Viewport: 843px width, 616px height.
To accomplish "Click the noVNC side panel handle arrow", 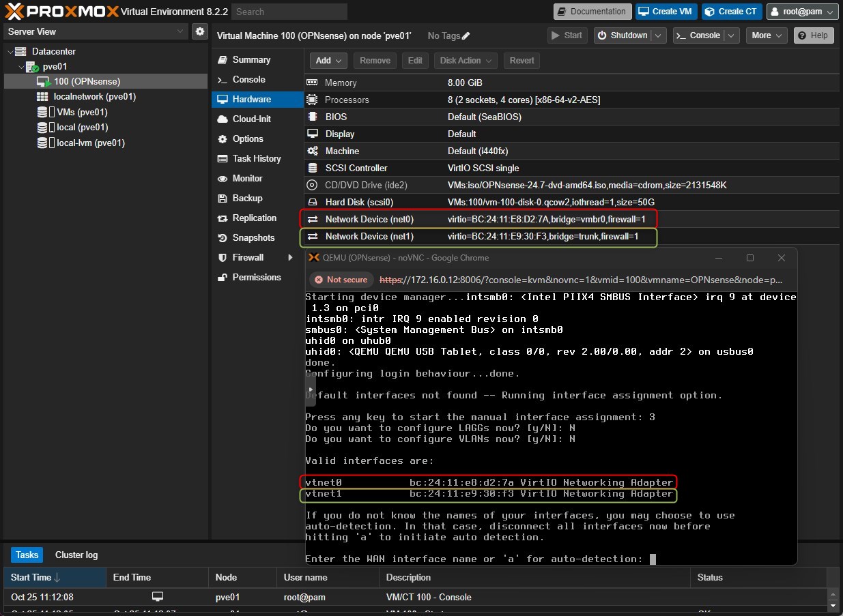I will click(x=311, y=389).
